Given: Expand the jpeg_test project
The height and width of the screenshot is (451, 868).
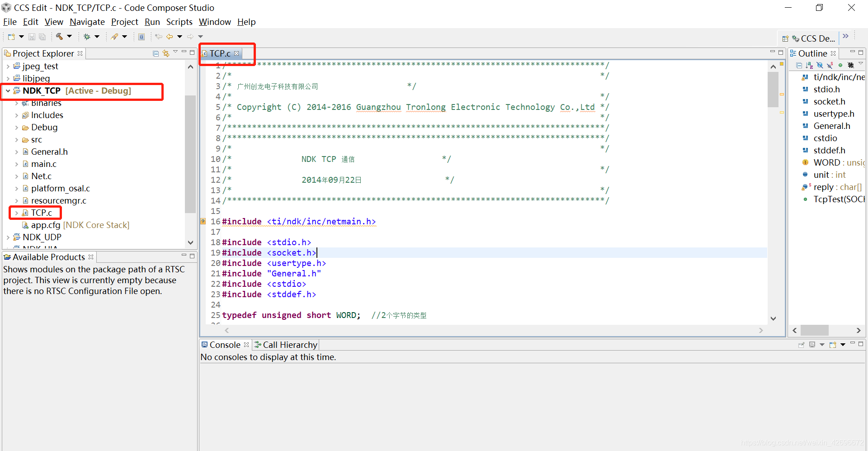Looking at the screenshot, I should coord(8,66).
